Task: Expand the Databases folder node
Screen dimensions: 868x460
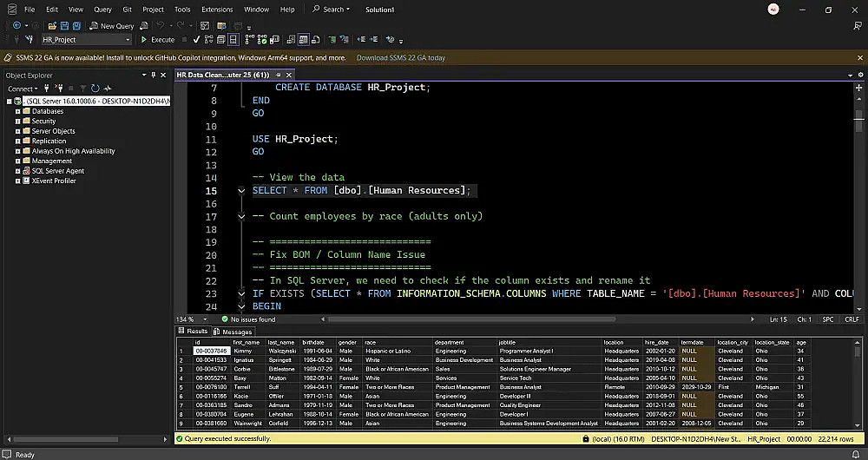Action: tap(18, 112)
